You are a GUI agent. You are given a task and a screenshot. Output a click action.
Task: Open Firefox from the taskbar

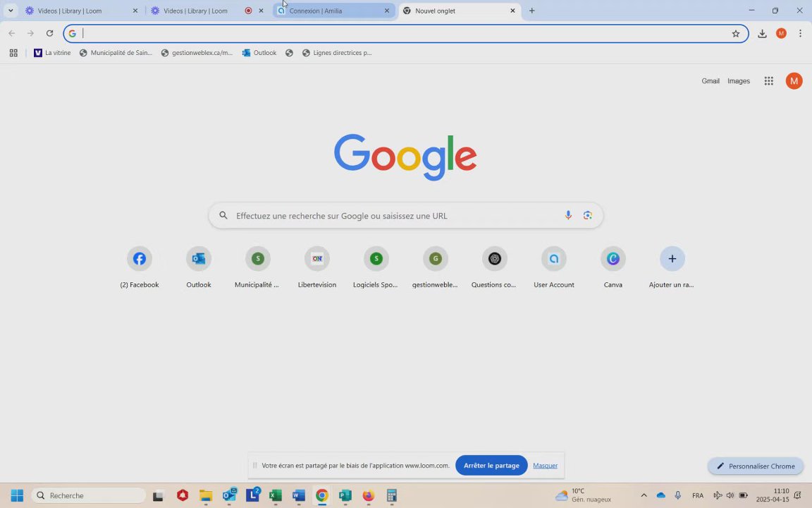pos(368,495)
